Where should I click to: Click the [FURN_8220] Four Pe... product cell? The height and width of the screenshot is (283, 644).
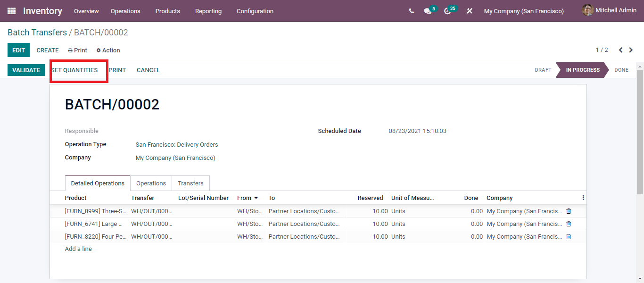96,236
